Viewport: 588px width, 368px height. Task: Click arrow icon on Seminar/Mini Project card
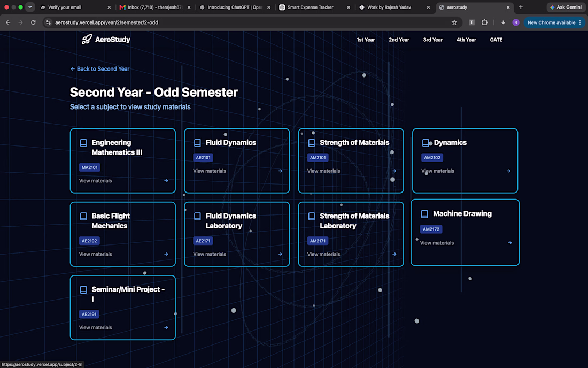166,328
